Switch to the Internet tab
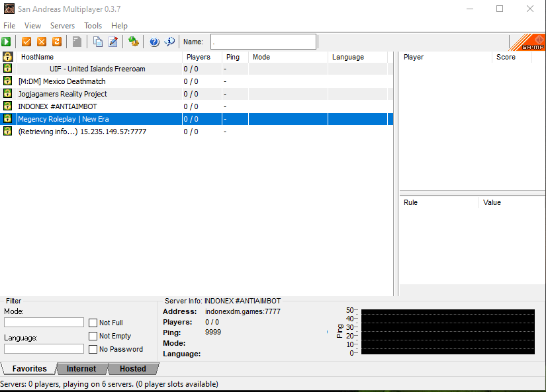 [81, 369]
